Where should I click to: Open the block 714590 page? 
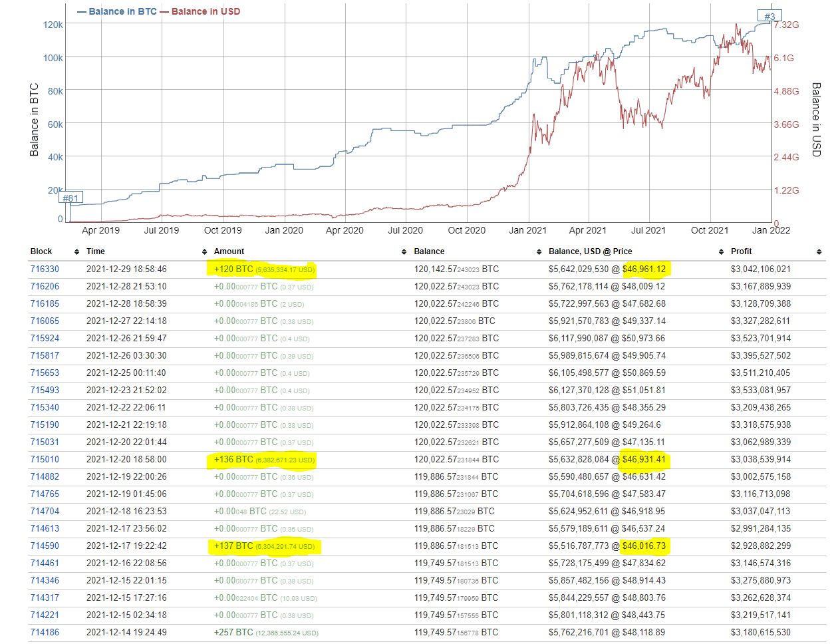pyautogui.click(x=45, y=546)
